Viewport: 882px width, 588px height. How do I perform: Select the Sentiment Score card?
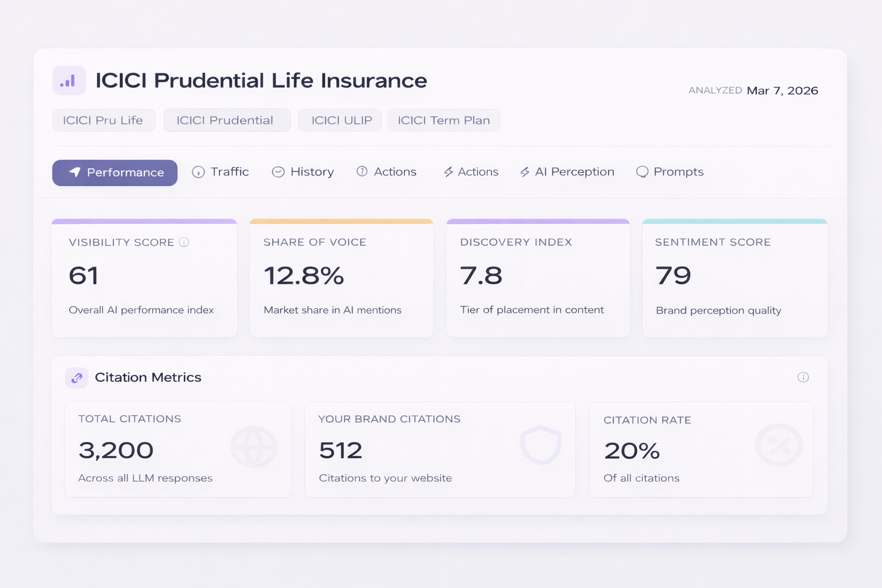click(735, 278)
